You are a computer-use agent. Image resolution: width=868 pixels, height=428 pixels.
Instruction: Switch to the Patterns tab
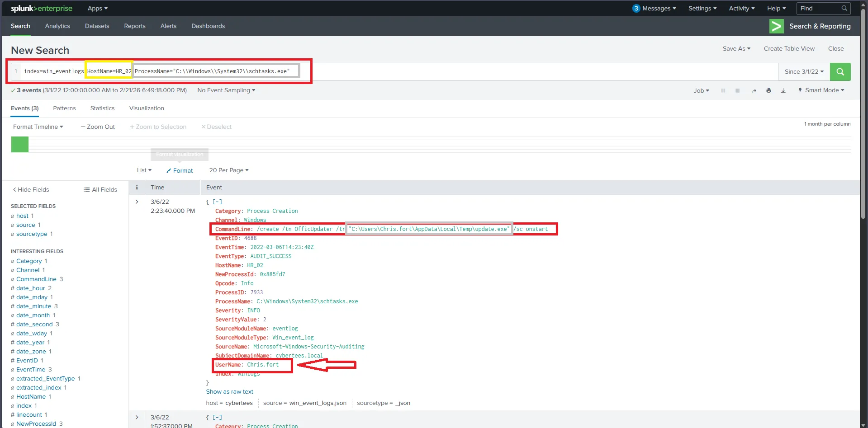tap(64, 108)
